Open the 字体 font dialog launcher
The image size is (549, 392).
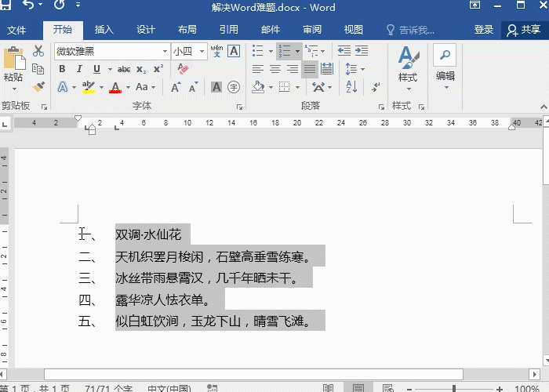click(x=239, y=107)
